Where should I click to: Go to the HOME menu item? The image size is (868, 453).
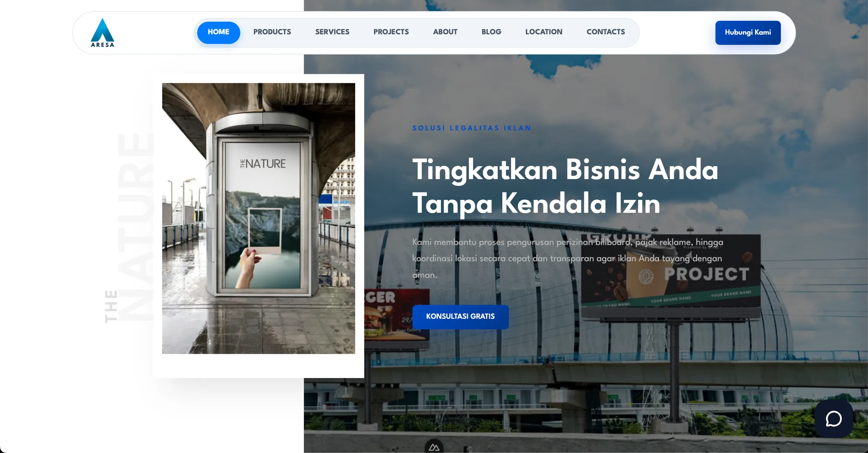[219, 32]
